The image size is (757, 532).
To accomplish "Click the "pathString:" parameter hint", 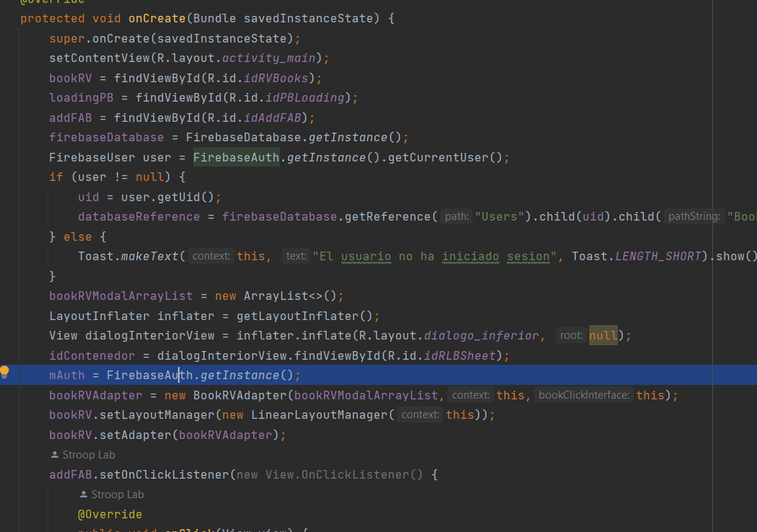I will [x=694, y=216].
